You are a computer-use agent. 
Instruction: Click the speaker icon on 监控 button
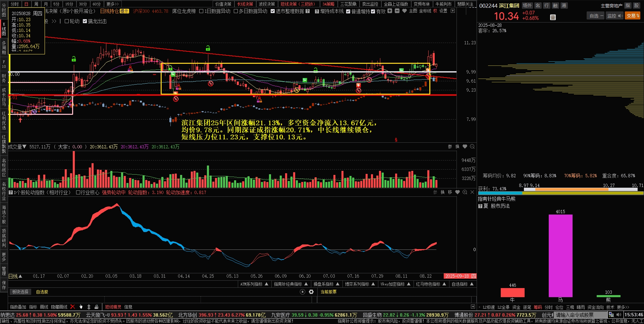click(620, 16)
